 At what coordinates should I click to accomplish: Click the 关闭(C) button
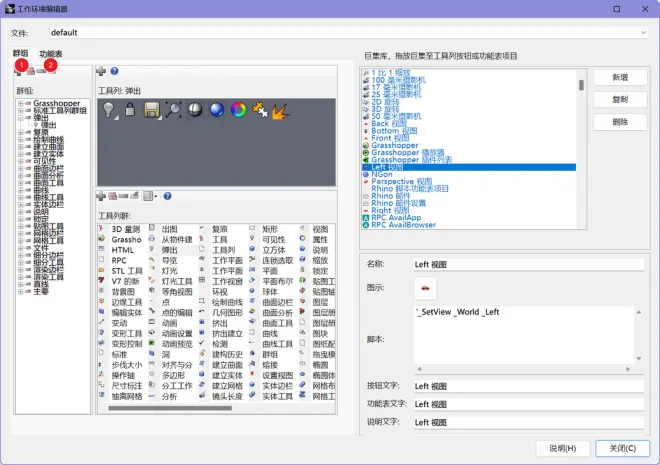[x=623, y=449]
